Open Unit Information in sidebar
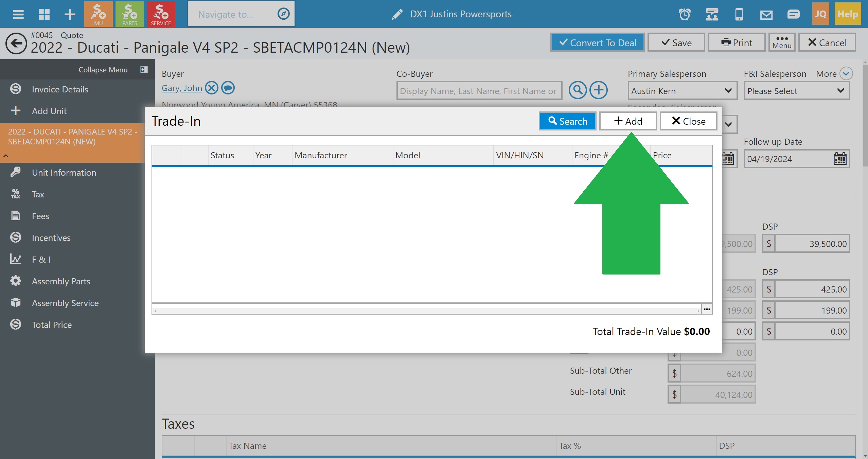Viewport: 868px width, 459px height. coord(64,173)
